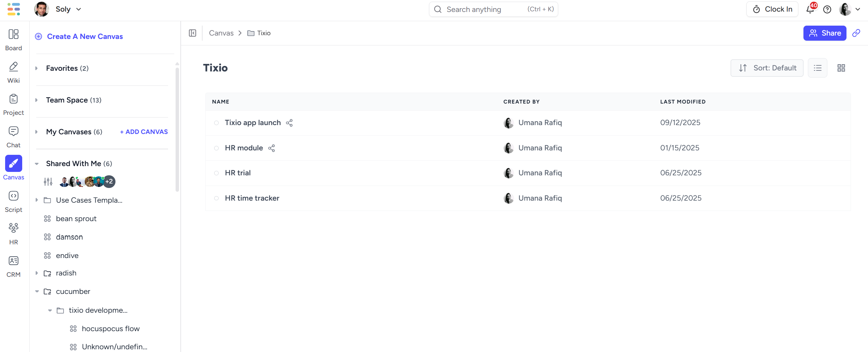
Task: Switch to list view
Action: pos(817,68)
